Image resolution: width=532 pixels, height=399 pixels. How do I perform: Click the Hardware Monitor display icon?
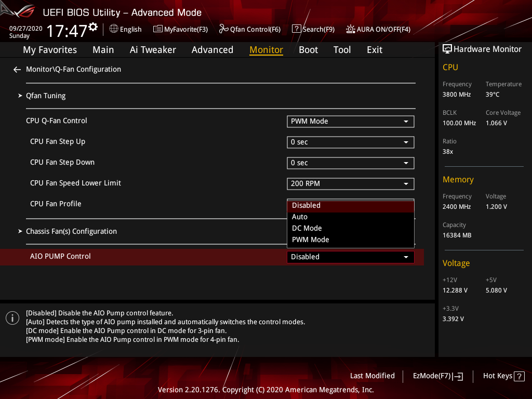click(447, 49)
